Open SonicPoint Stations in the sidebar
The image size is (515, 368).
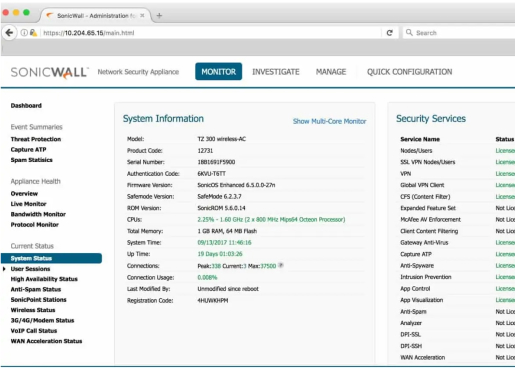tap(38, 300)
